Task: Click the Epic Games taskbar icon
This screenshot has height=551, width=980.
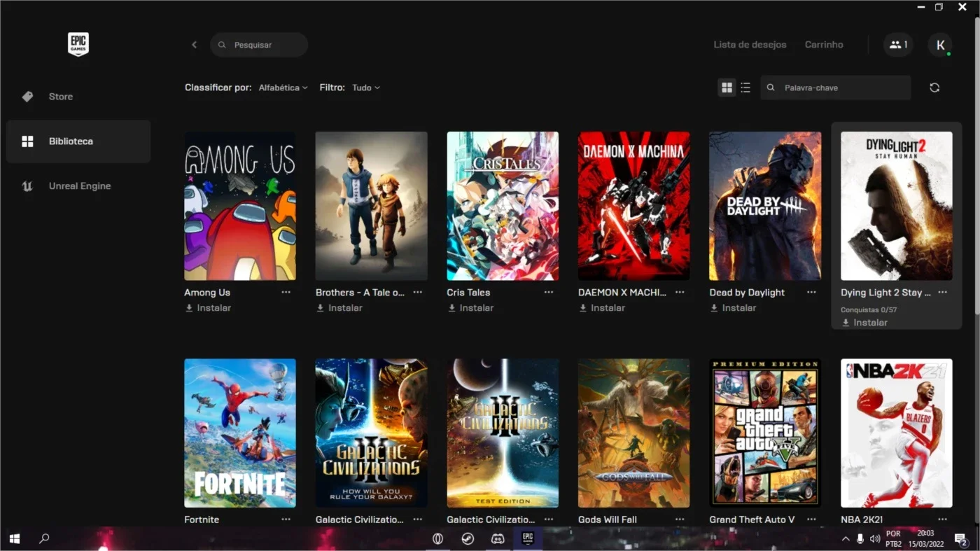Action: click(x=528, y=538)
